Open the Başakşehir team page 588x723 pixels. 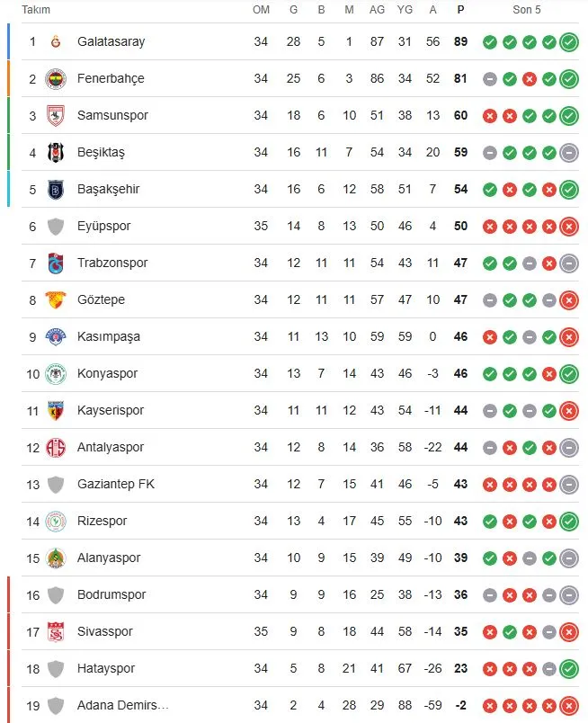(109, 190)
